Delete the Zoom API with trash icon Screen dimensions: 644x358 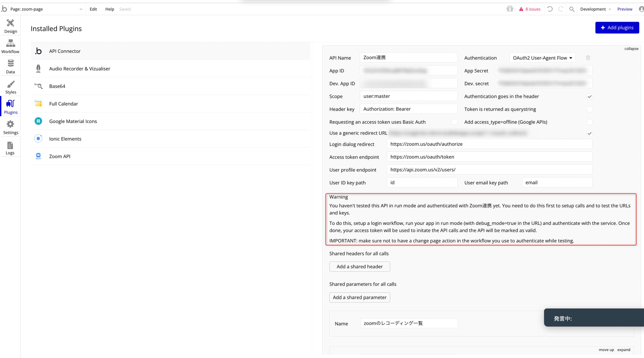point(588,58)
